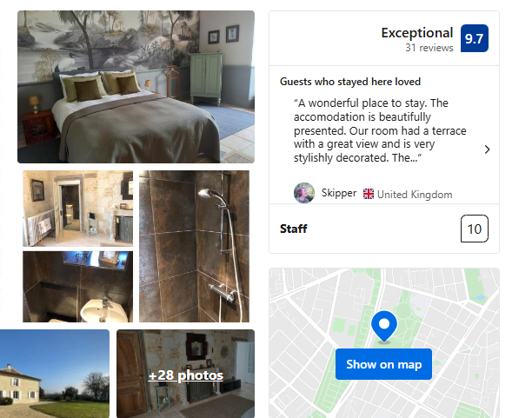532x418 pixels.
Task: Click the United Kingdom flag icon
Action: tap(369, 194)
